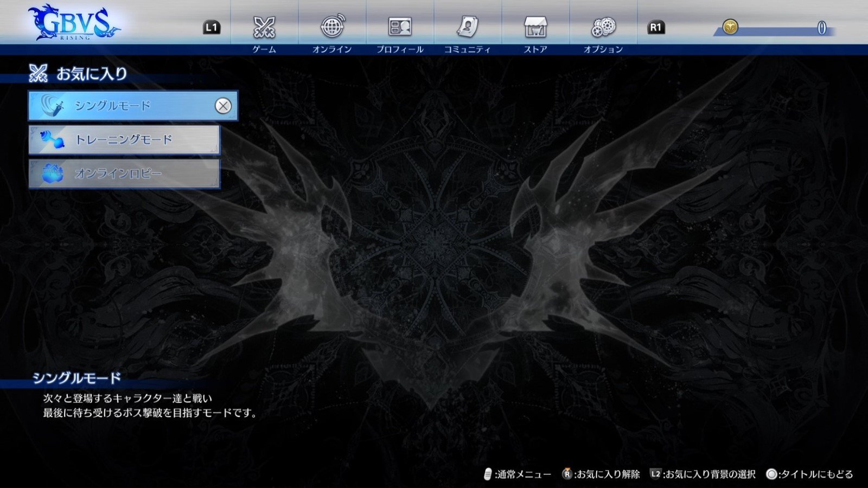
Task: Click the GBVS Rising logo
Action: click(74, 23)
